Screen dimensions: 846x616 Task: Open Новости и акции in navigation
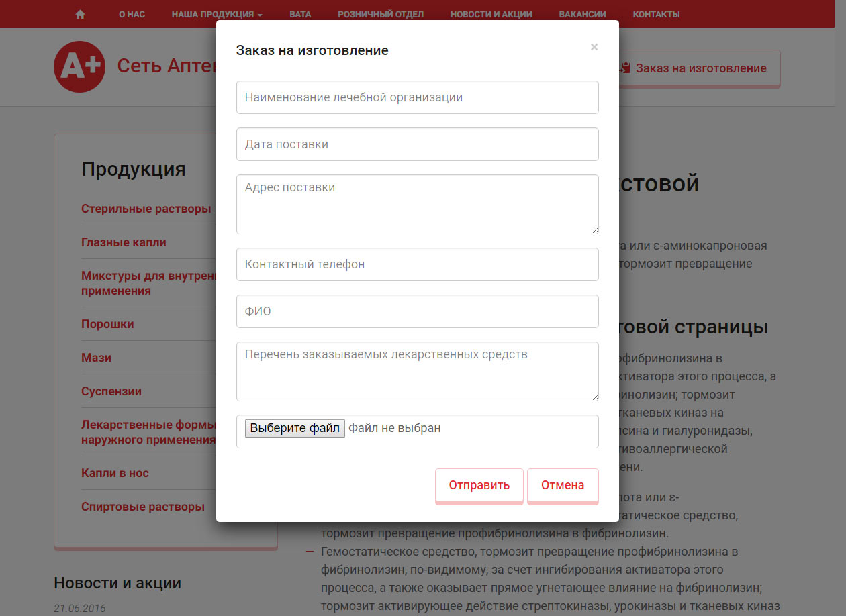[491, 14]
